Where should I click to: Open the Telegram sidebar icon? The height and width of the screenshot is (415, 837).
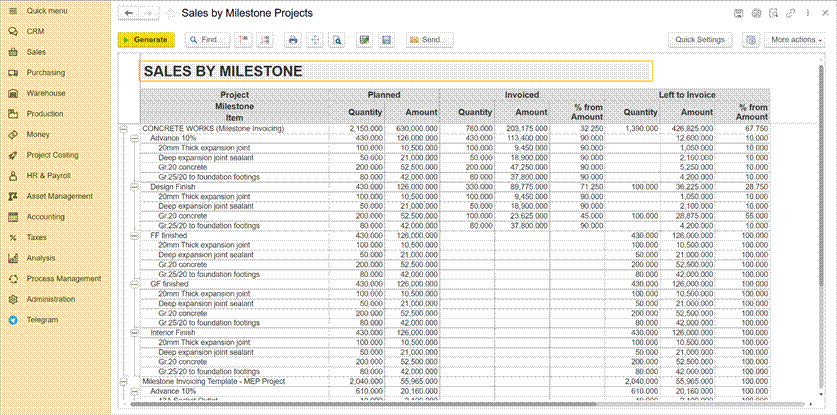coord(13,320)
